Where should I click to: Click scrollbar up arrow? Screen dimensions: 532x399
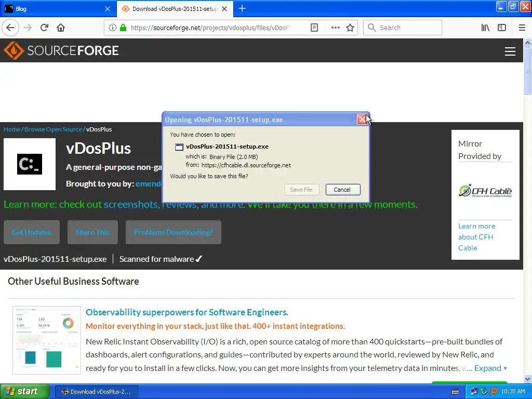click(x=527, y=43)
